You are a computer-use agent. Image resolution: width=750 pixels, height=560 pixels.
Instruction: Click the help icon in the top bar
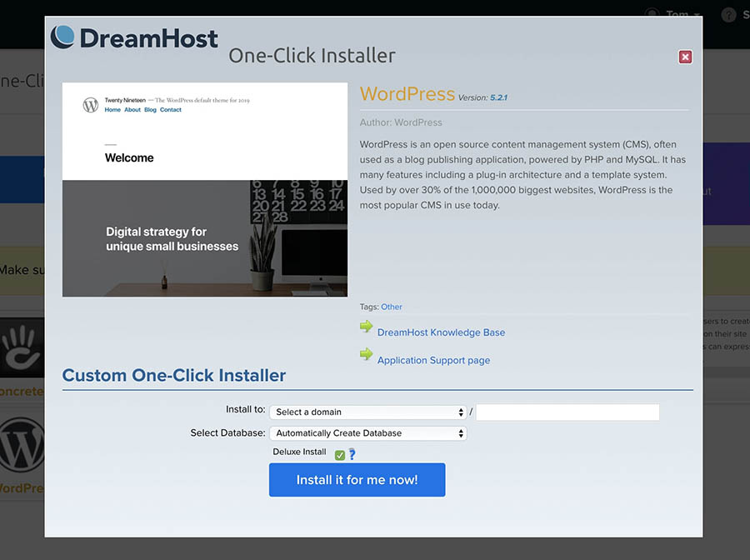(728, 14)
